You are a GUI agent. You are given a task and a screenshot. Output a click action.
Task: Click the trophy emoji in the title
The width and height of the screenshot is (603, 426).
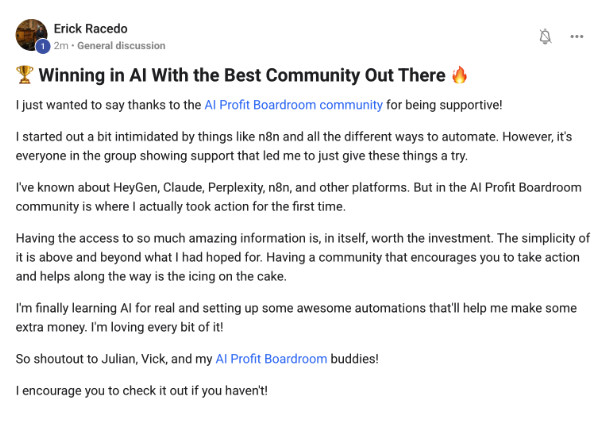click(25, 76)
